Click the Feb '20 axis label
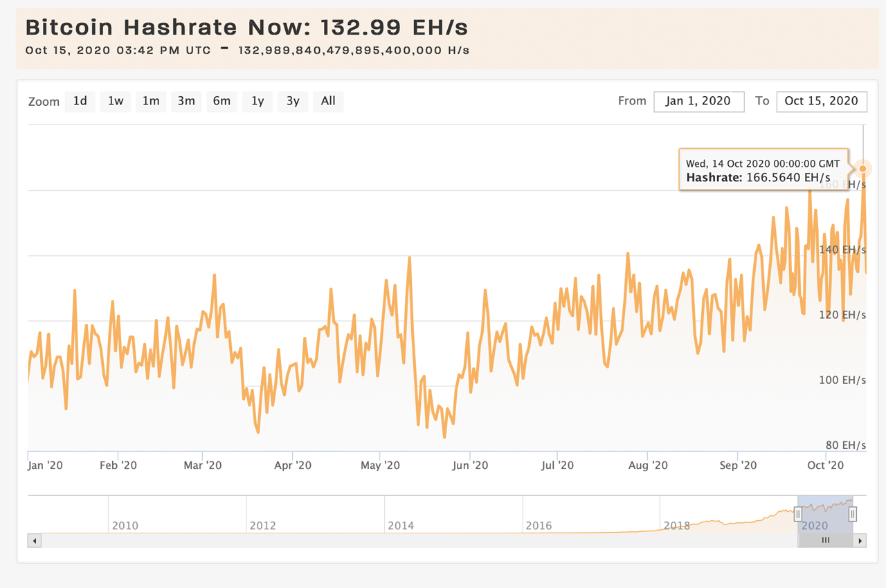Screen dimensions: 886x588 tap(118, 466)
